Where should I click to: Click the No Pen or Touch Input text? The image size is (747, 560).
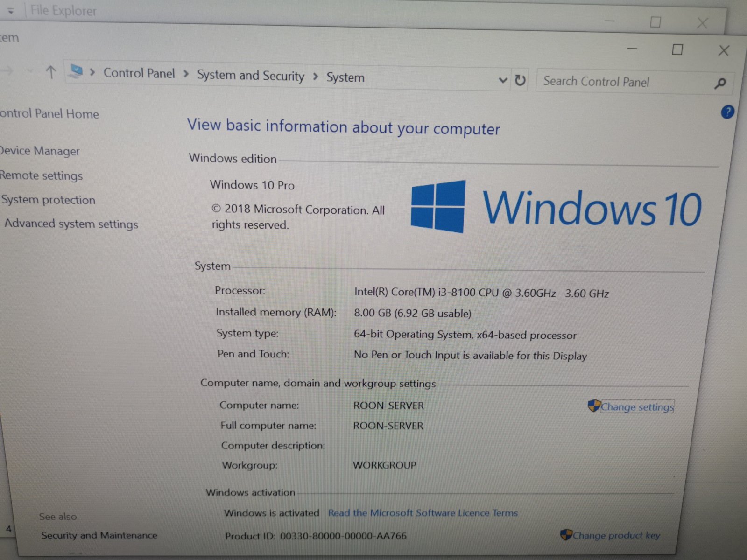tap(470, 355)
